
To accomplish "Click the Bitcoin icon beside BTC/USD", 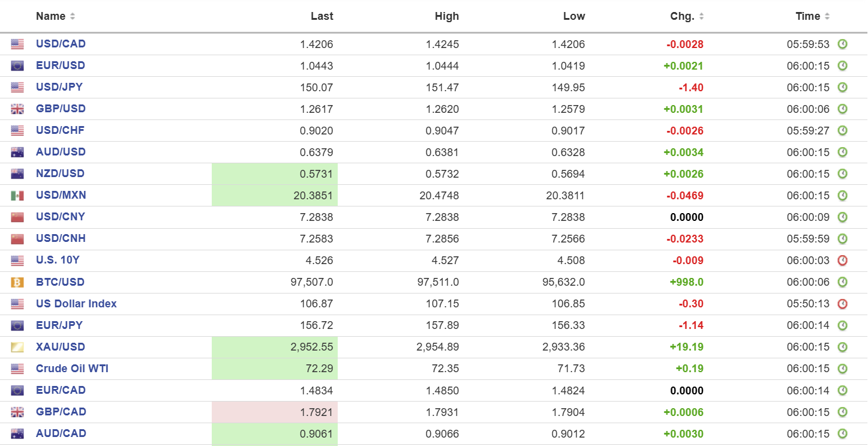I will pos(17,282).
